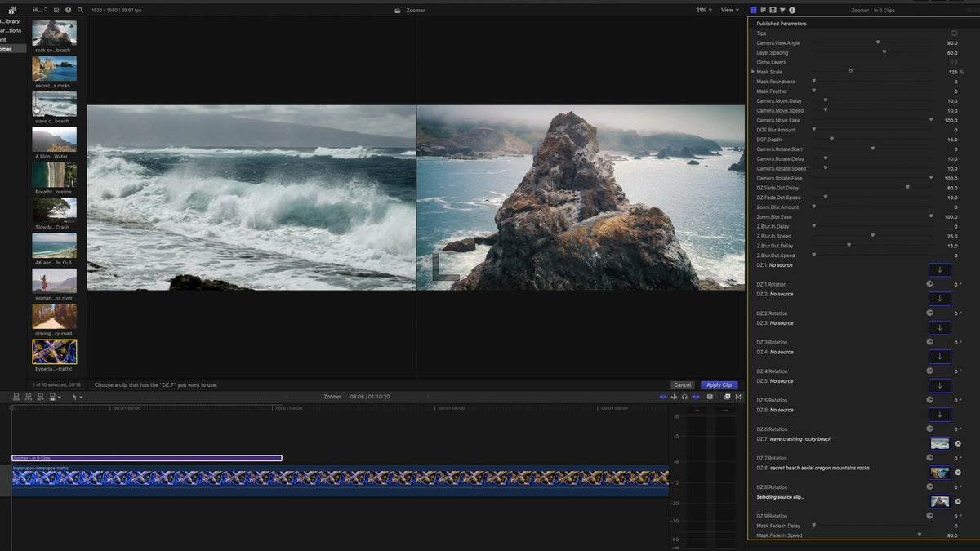Click the Camera.Move.Delay value 10.0
980x551 pixels.
tap(952, 101)
